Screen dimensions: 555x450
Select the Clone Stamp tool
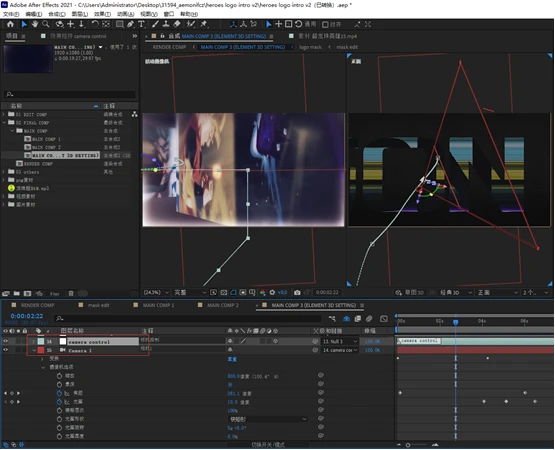coord(166,24)
